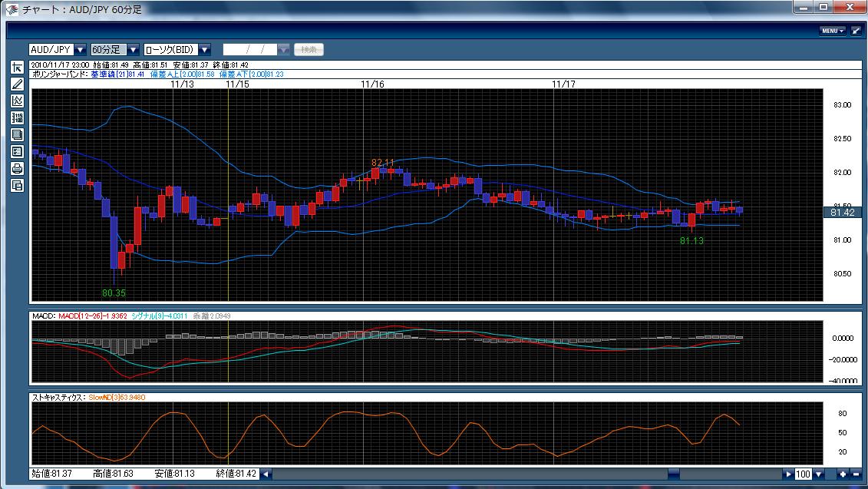Viewport: 868px width, 489px height.
Task: Open the AUD/JPY currency pair dropdown
Action: pyautogui.click(x=81, y=50)
